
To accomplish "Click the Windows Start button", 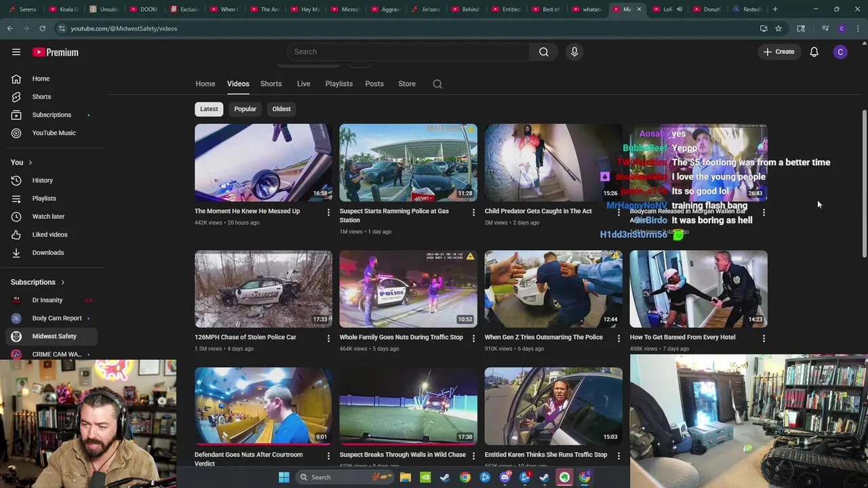I will [284, 477].
